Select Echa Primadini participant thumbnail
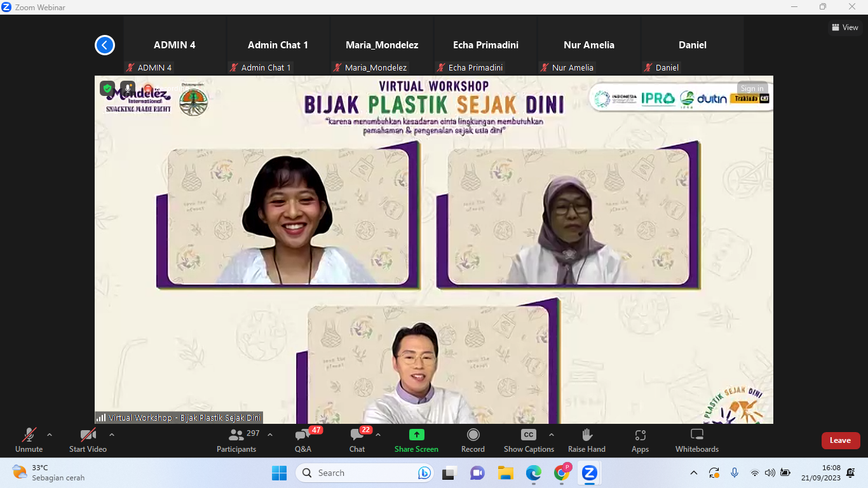Screen dimensions: 868x488 pyautogui.click(x=485, y=46)
